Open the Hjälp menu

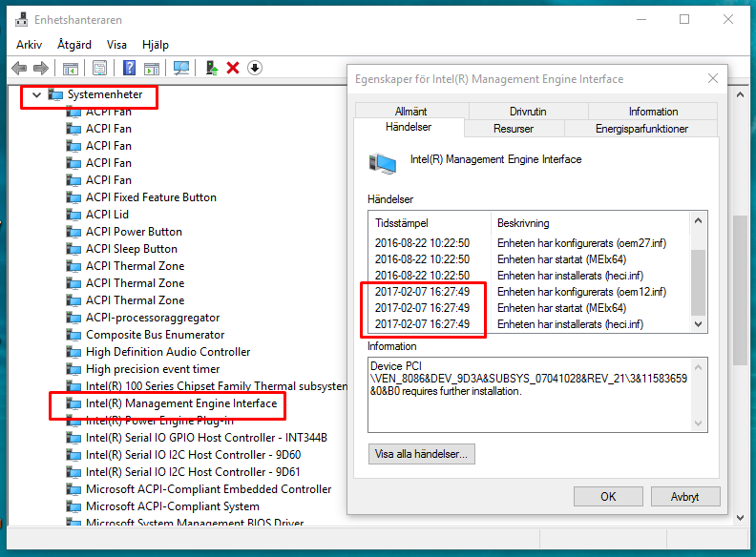[156, 45]
